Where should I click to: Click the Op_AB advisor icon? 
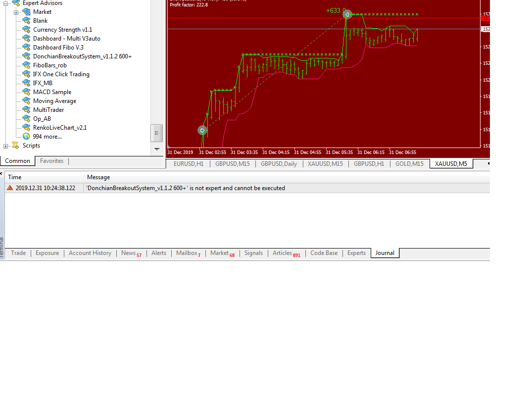(26, 119)
